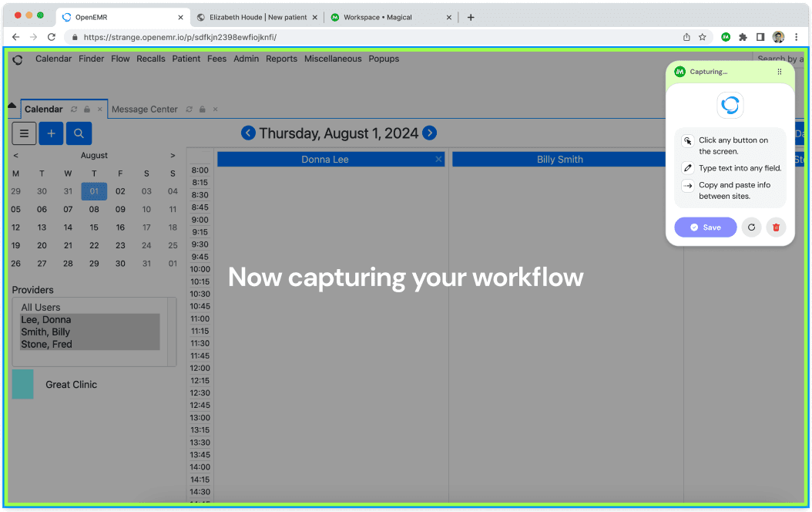This screenshot has height=512, width=812.
Task: Open the Admin menu
Action: 246,59
